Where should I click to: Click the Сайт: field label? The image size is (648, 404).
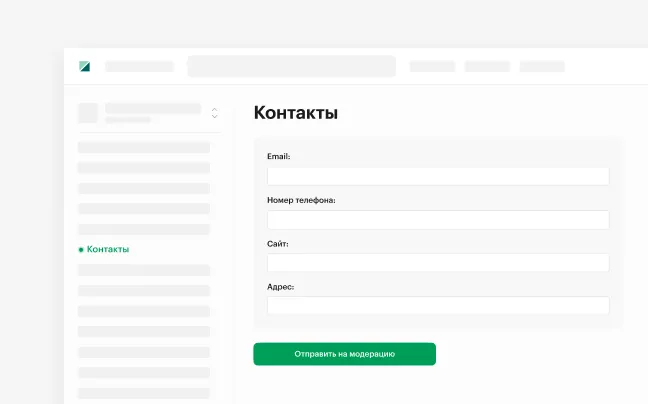tap(278, 244)
